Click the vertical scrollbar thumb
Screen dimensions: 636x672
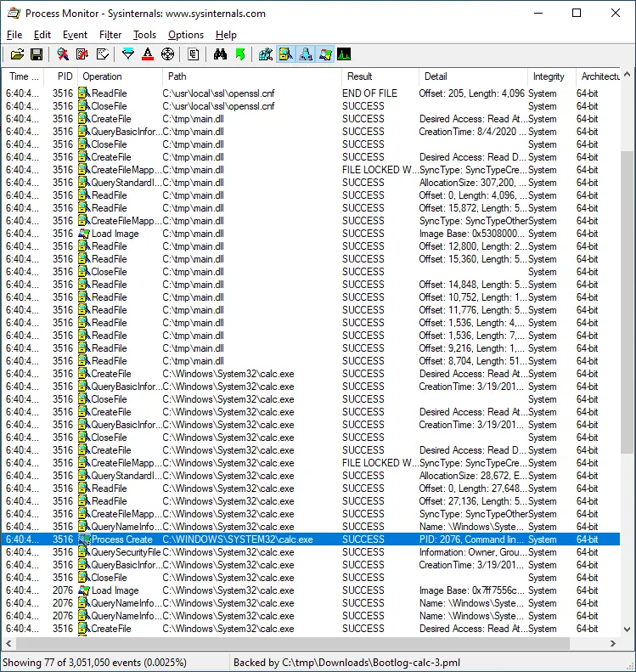pos(628,302)
